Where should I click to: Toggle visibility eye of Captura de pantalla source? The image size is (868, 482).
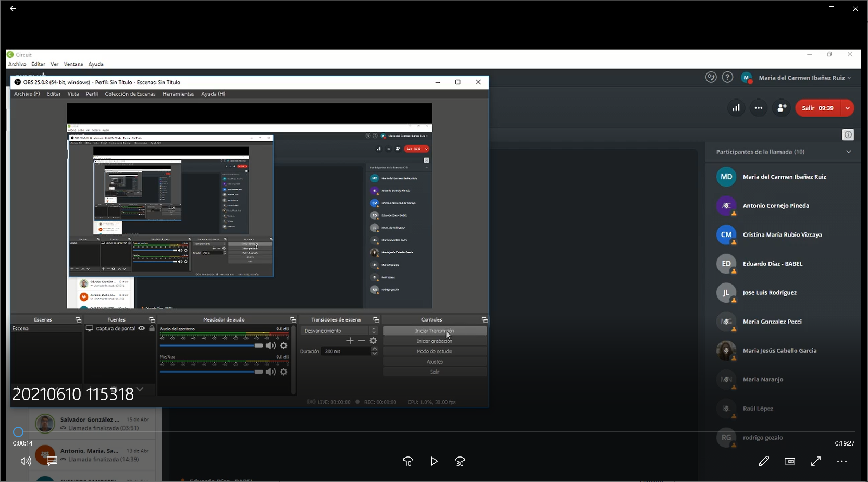pyautogui.click(x=141, y=328)
